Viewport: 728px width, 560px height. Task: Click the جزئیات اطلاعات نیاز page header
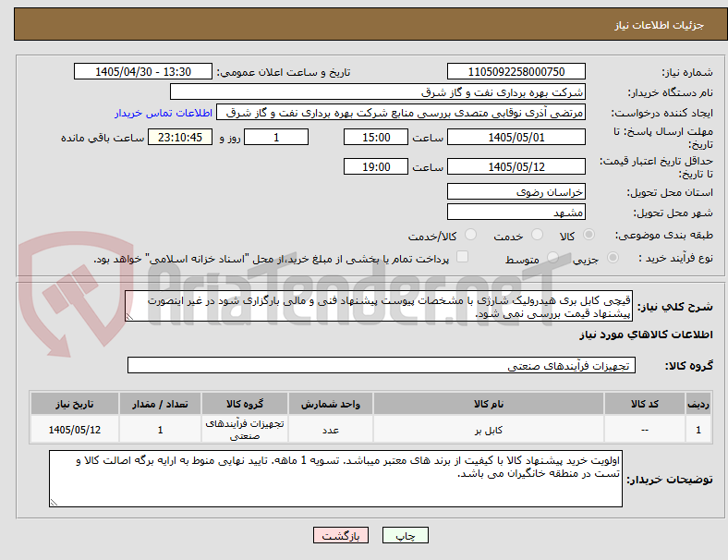(660, 25)
